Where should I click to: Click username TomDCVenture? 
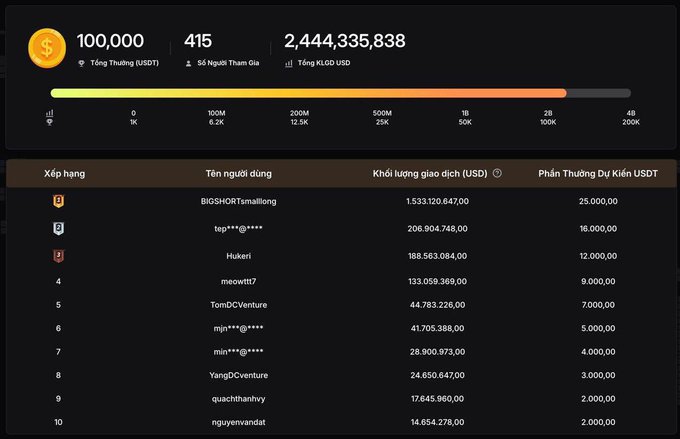click(x=239, y=305)
